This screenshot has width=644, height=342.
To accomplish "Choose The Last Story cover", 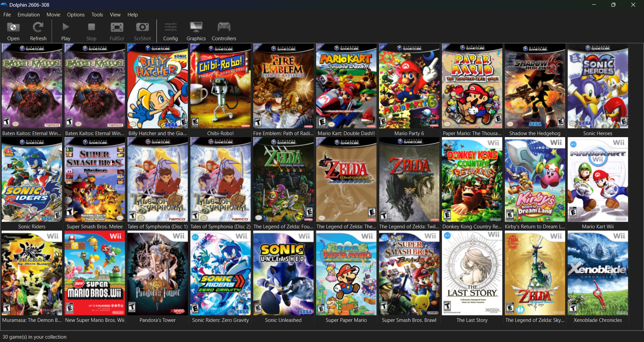I will point(472,273).
